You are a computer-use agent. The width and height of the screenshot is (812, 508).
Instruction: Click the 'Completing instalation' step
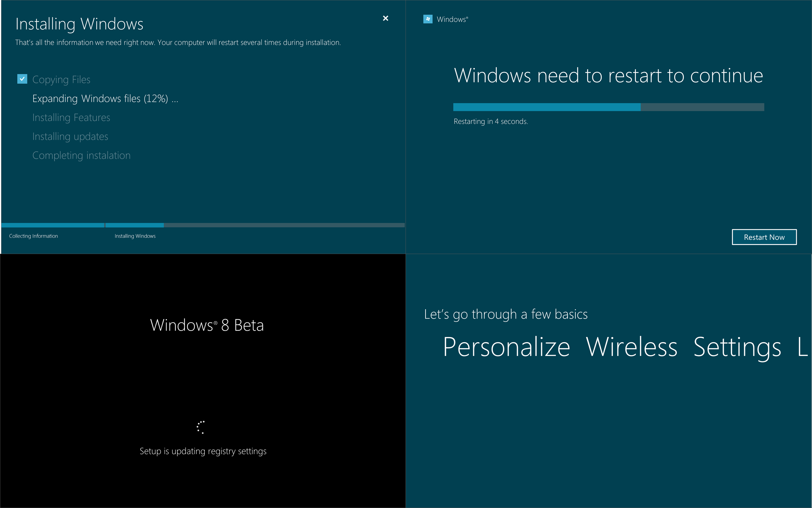point(81,155)
